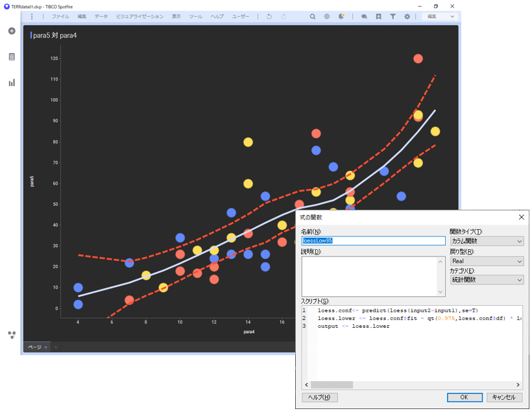Click the undo arrow icon
The width and height of the screenshot is (532, 411).
click(x=269, y=16)
